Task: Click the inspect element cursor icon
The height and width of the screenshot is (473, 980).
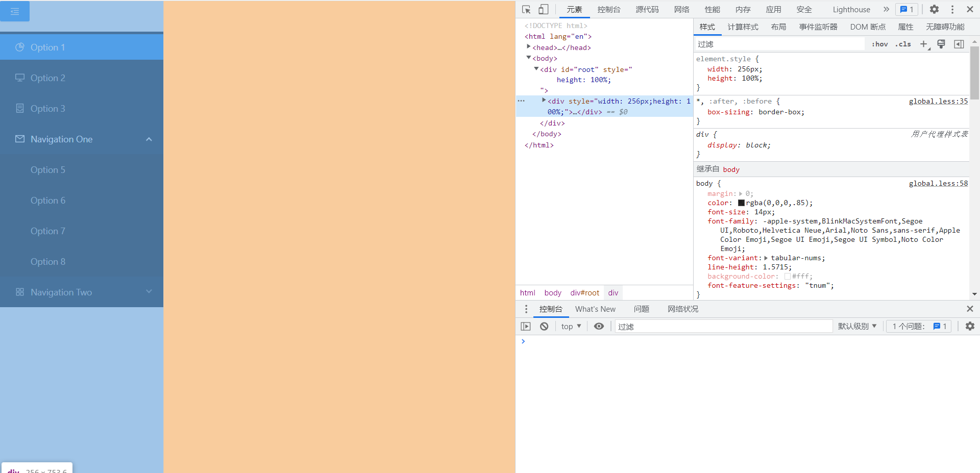Action: pos(526,9)
